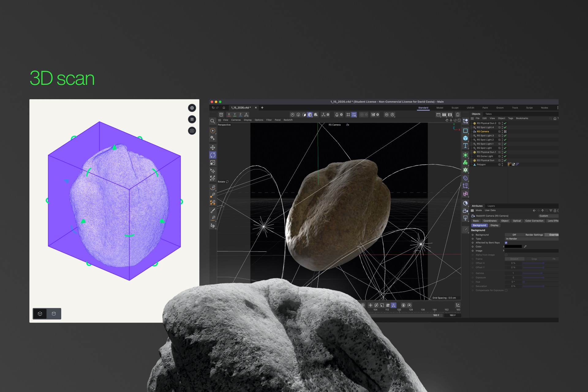Switch to the Sculpt layout tab
The height and width of the screenshot is (392, 588).
coord(455,108)
